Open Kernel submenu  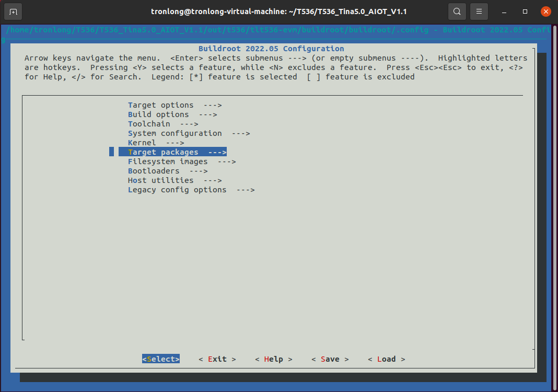click(156, 143)
